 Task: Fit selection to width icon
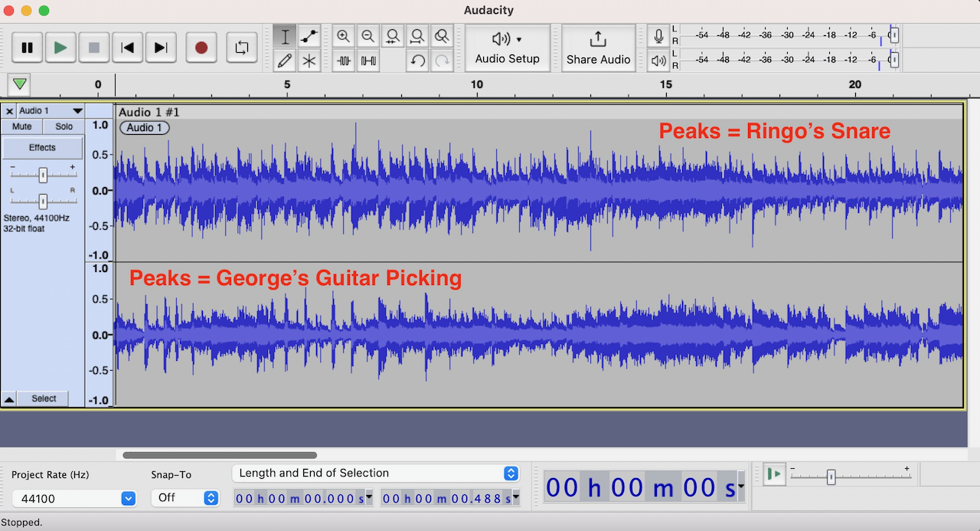(x=393, y=36)
